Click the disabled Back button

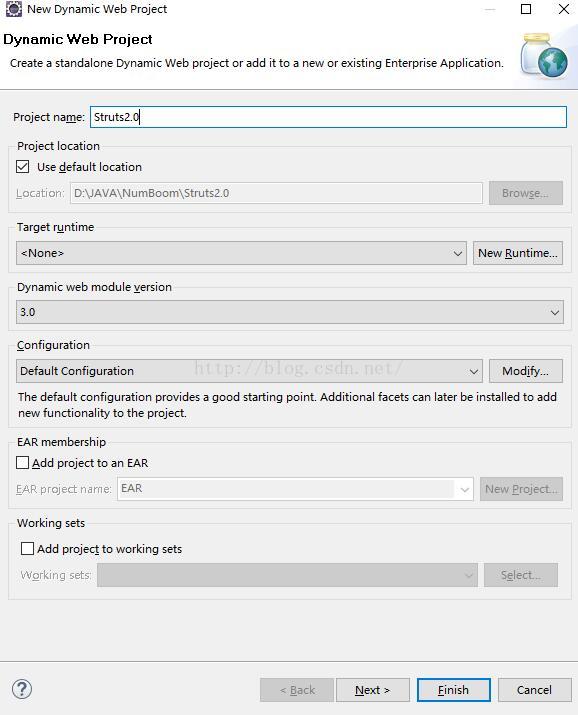click(297, 690)
